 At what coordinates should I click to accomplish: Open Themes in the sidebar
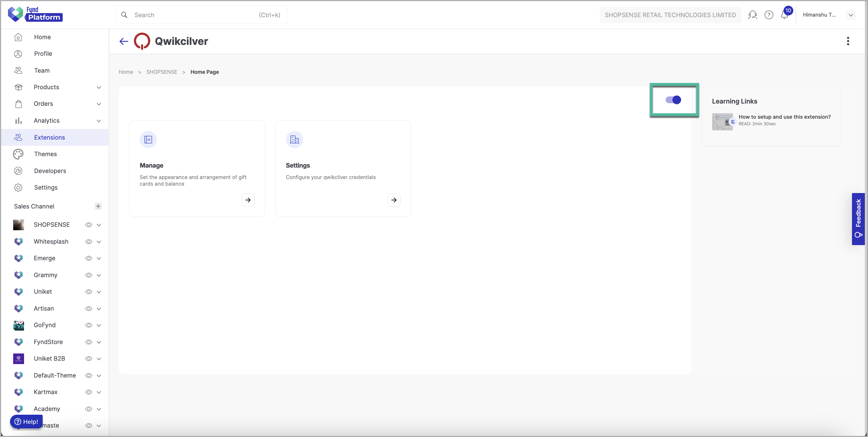point(55,154)
